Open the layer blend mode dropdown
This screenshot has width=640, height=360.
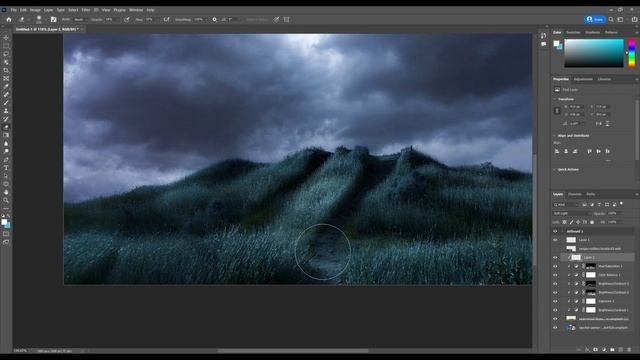click(572, 213)
